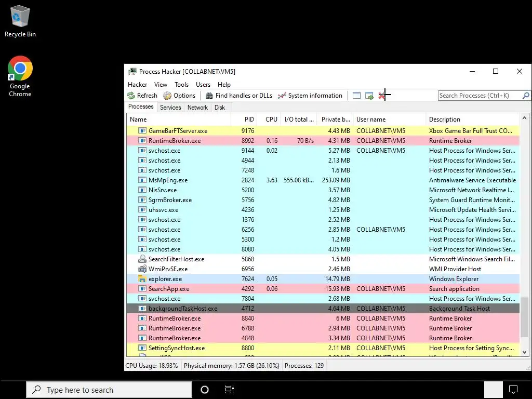Click the explorer.exe folder icon
Screen dimensions: 532x399
point(142,279)
